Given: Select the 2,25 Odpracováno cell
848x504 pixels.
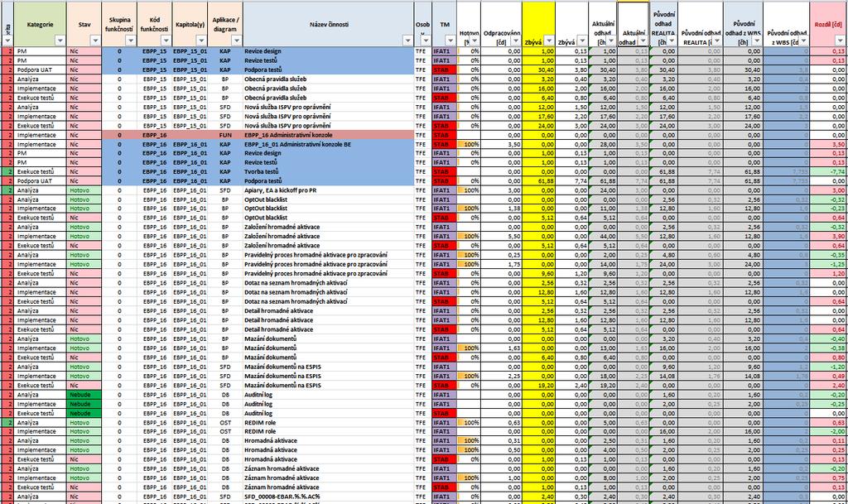Looking at the screenshot, I should (x=501, y=376).
